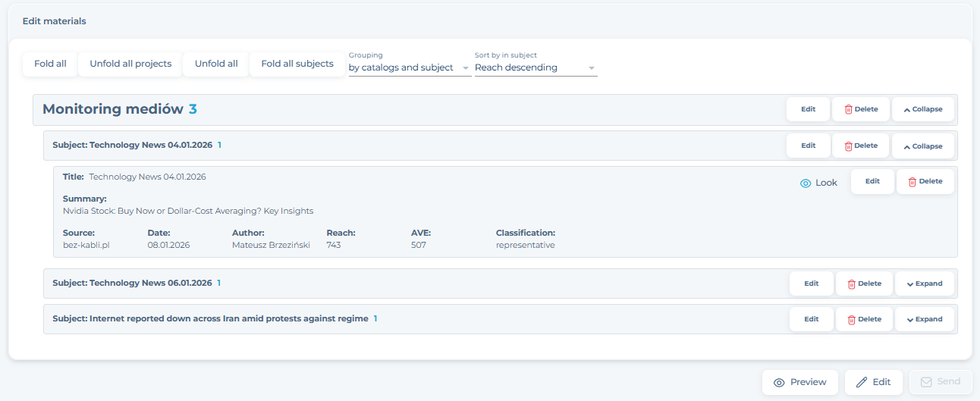Delete Technology News 06.01.2026 subject
This screenshot has height=401, width=980.
pos(864,284)
